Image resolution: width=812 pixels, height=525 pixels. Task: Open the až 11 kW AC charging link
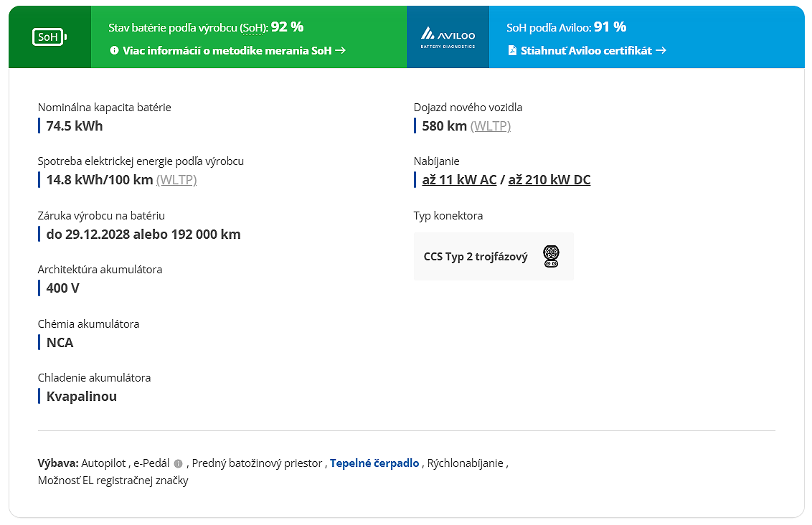459,179
